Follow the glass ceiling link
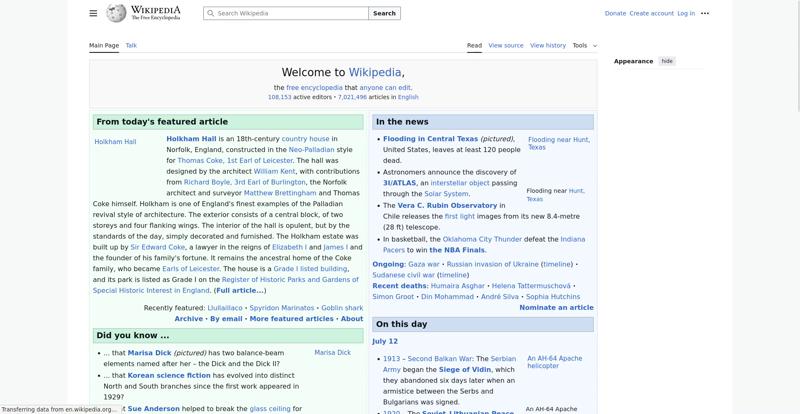 [270, 409]
